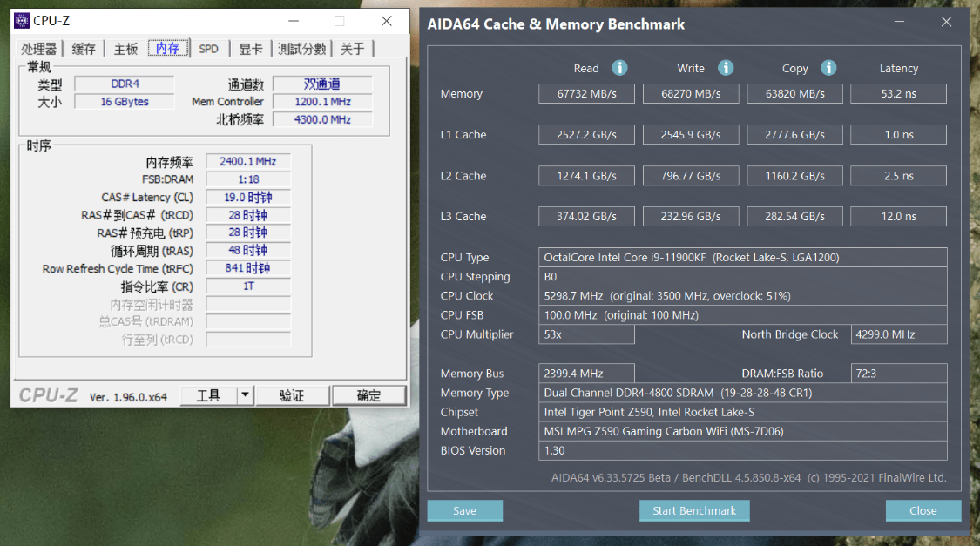Click the Memory Copy value 63820 MB/s
The width and height of the screenshot is (980, 546).
point(795,94)
